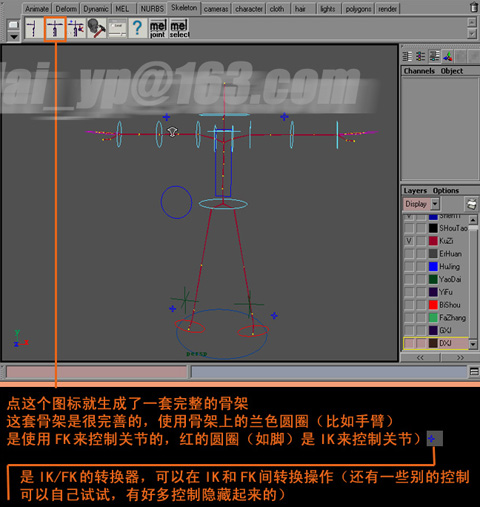The image size is (480, 507).
Task: Switch to the render shelf tab
Action: 387,9
